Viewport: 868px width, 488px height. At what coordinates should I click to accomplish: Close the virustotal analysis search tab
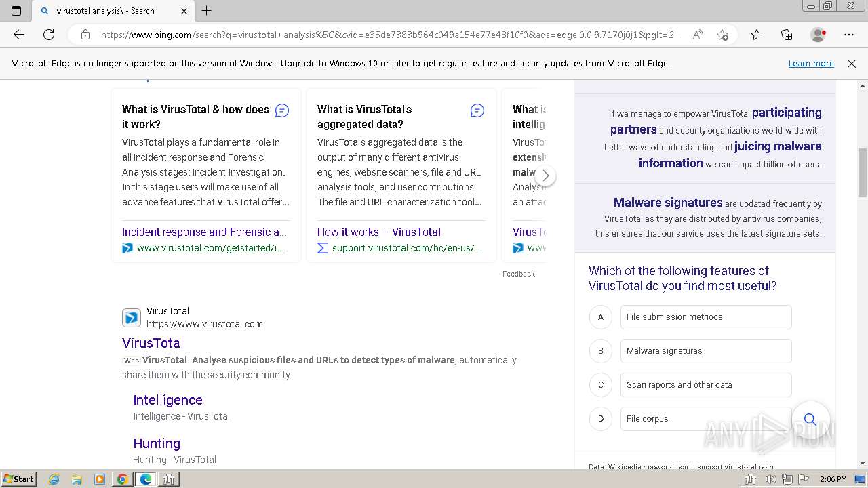[184, 11]
